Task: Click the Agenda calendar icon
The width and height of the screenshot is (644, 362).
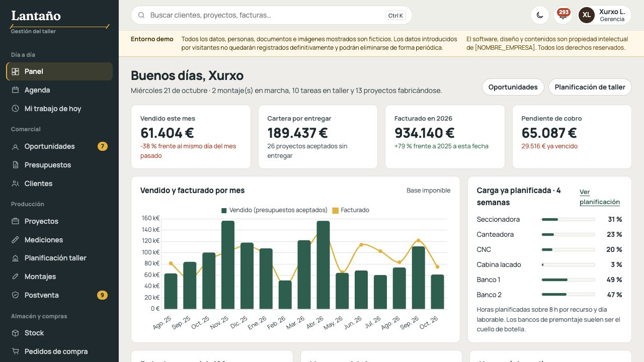Action: tap(15, 90)
